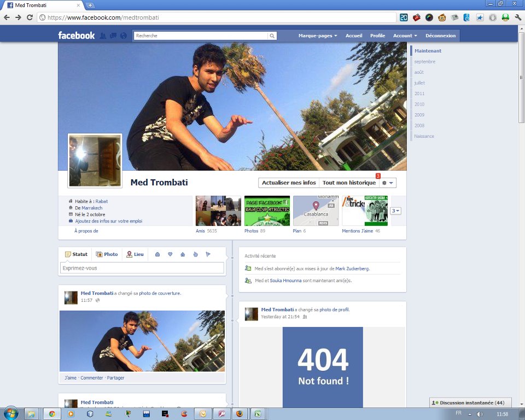Open the dropdown beside the Mentions J'aime boxes

[394, 211]
